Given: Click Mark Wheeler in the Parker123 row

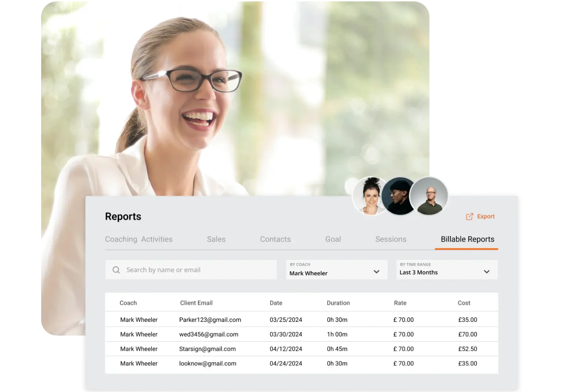Looking at the screenshot, I should coord(139,320).
